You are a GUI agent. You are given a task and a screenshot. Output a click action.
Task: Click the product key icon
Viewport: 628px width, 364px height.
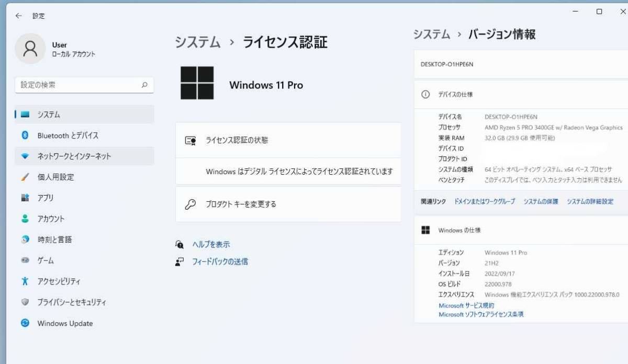point(190,204)
